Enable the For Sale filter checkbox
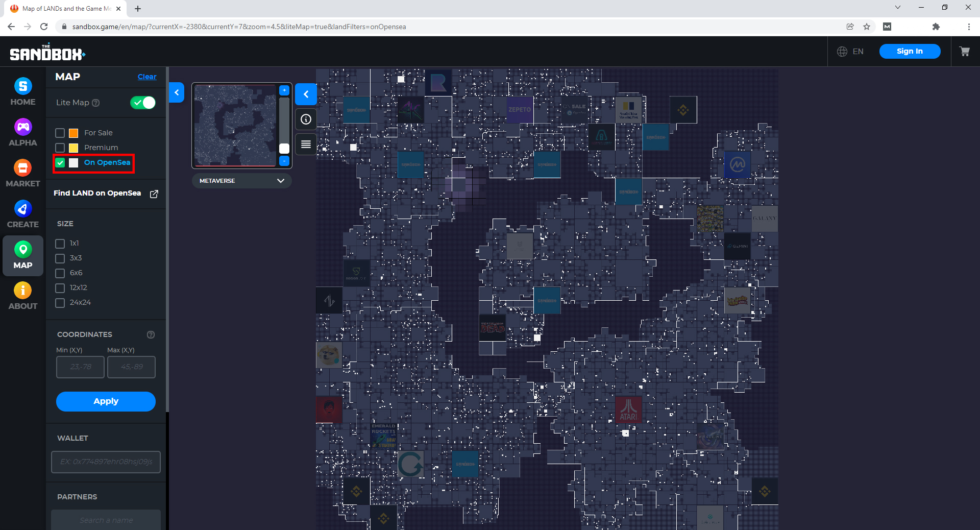 (60, 133)
